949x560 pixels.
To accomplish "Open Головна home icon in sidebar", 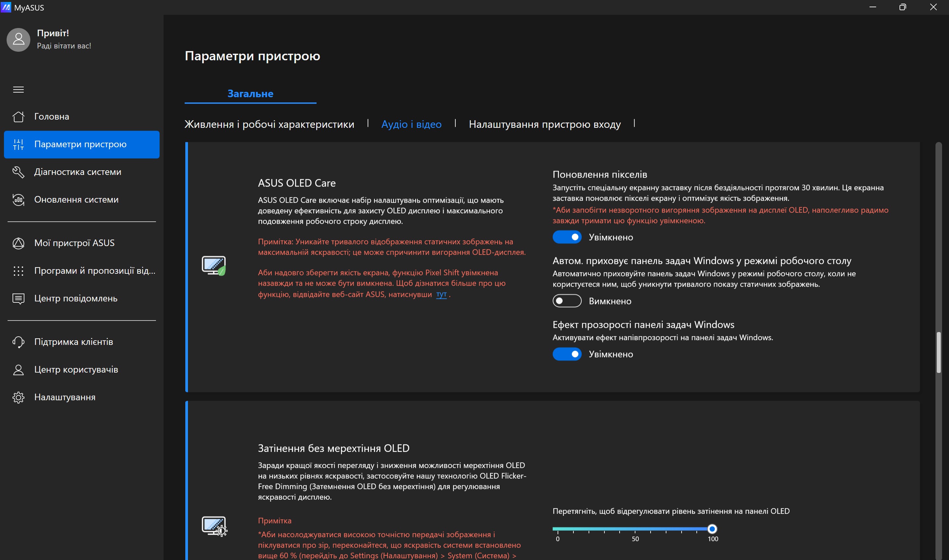I will coord(18,117).
